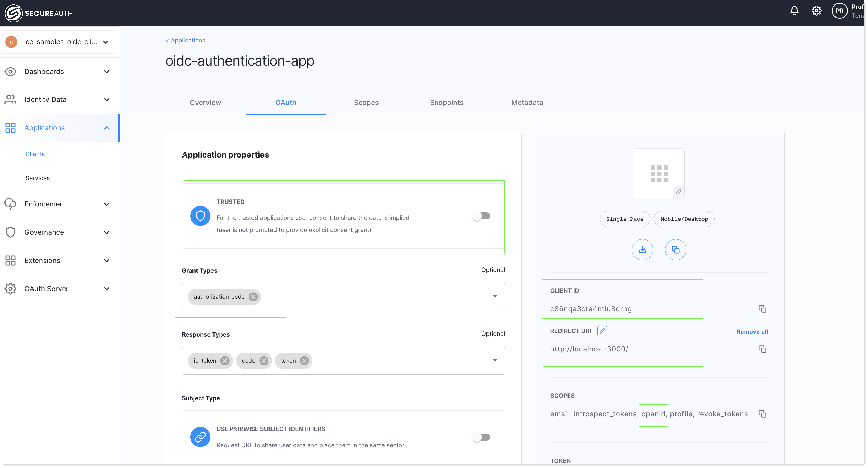Open the settings gear in top bar

[x=816, y=11]
